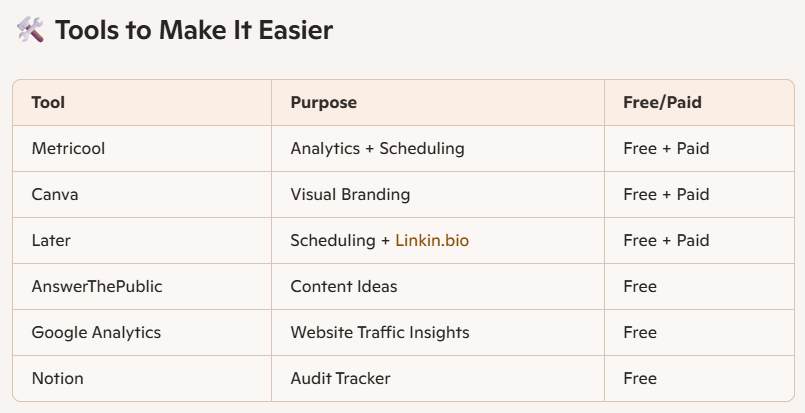Click the Google Analytics cell

tap(142, 332)
